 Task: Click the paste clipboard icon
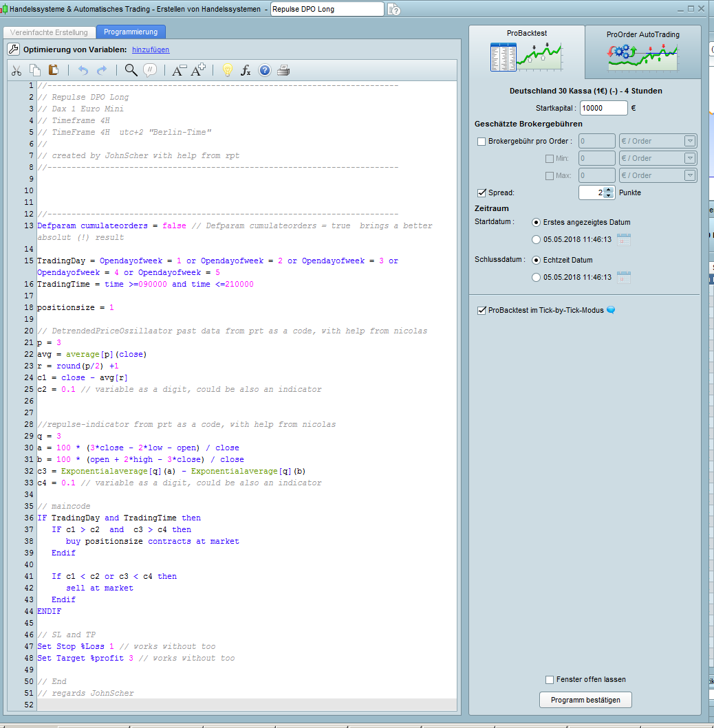pos(54,70)
